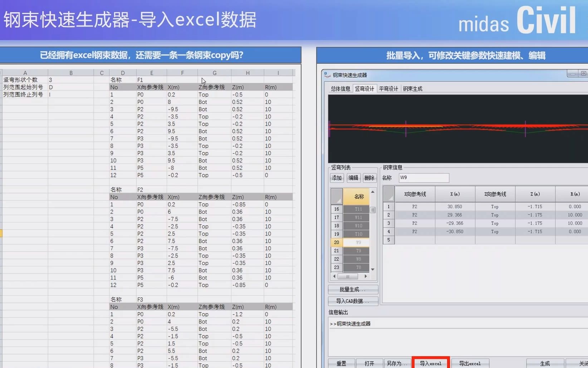Click the 生成 button

[x=545, y=363]
